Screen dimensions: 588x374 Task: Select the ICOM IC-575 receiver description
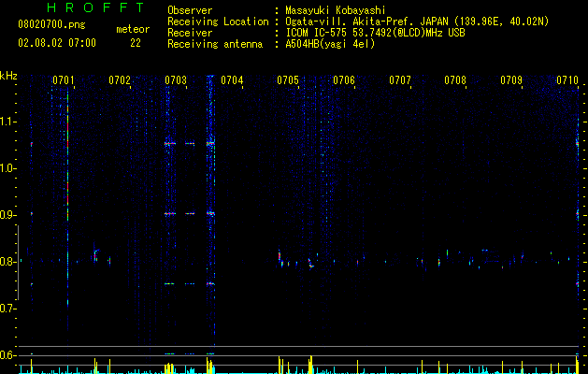point(375,33)
